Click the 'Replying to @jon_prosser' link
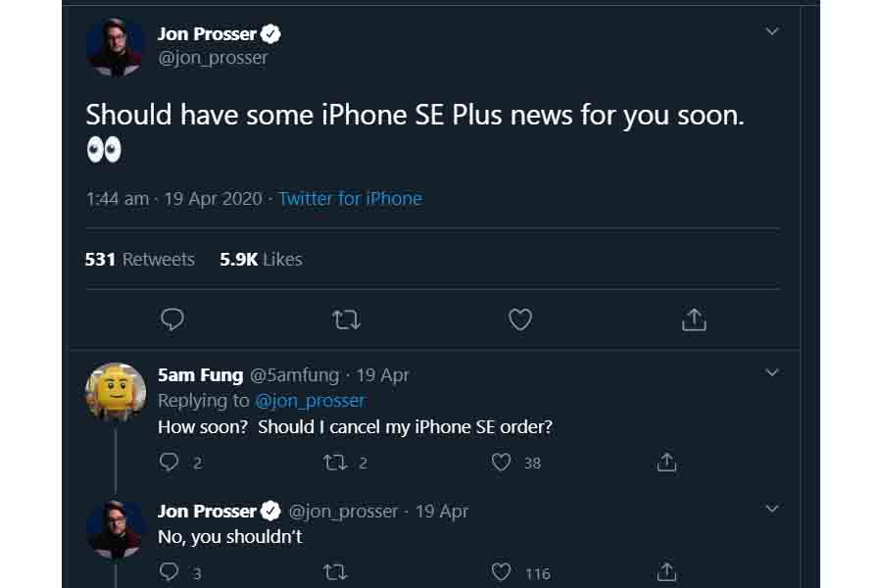Screen dimensions: 882x588 click(x=310, y=400)
